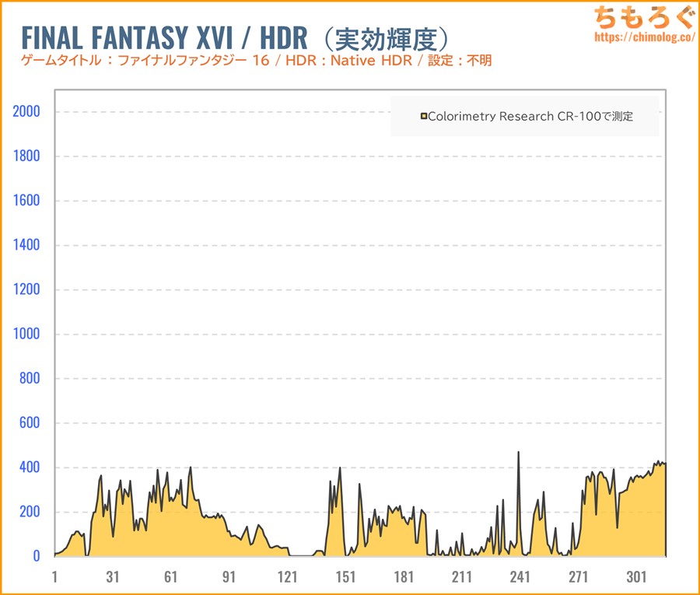Click y-axis label 600

(x=30, y=422)
